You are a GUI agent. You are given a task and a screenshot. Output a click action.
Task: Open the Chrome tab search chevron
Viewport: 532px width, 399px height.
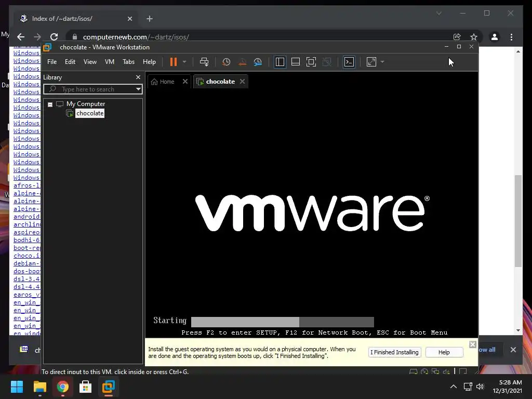pyautogui.click(x=438, y=13)
